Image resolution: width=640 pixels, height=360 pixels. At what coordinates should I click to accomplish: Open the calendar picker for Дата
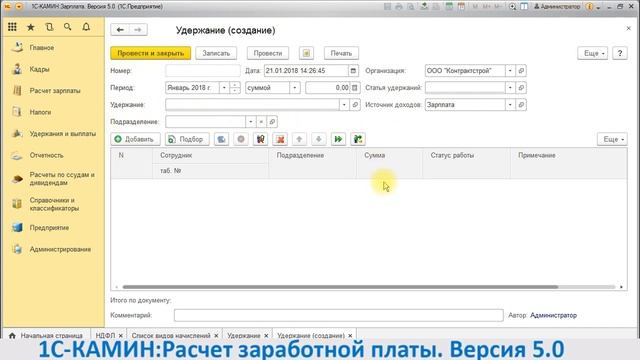point(353,71)
